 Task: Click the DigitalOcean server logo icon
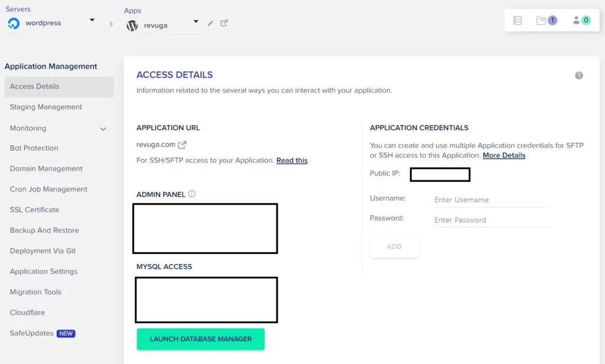click(x=14, y=23)
